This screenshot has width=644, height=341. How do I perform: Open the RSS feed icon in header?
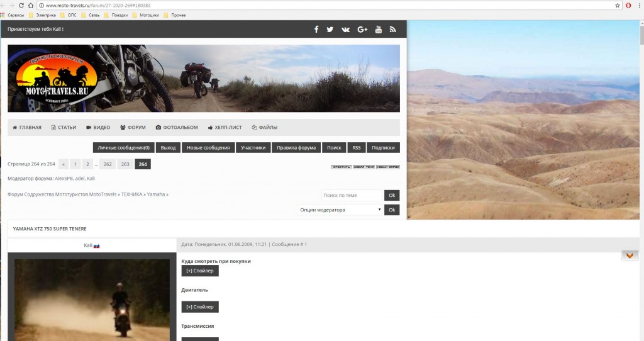coord(392,29)
